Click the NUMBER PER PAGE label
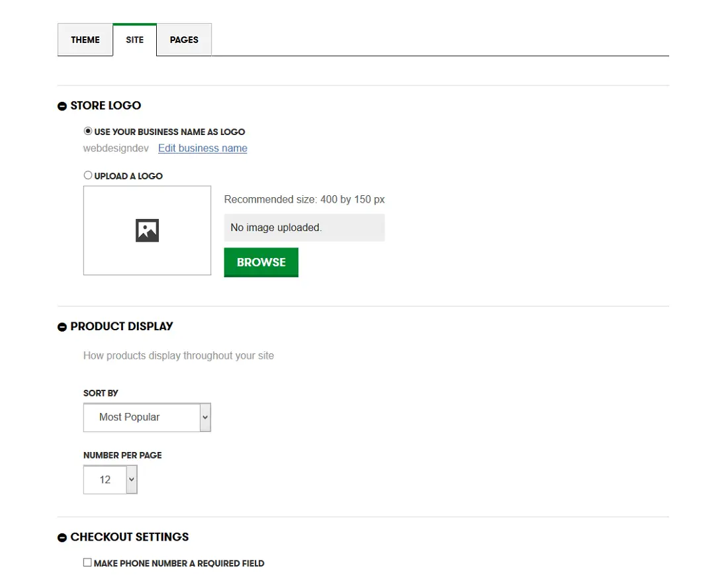This screenshot has width=728, height=587. 122,455
